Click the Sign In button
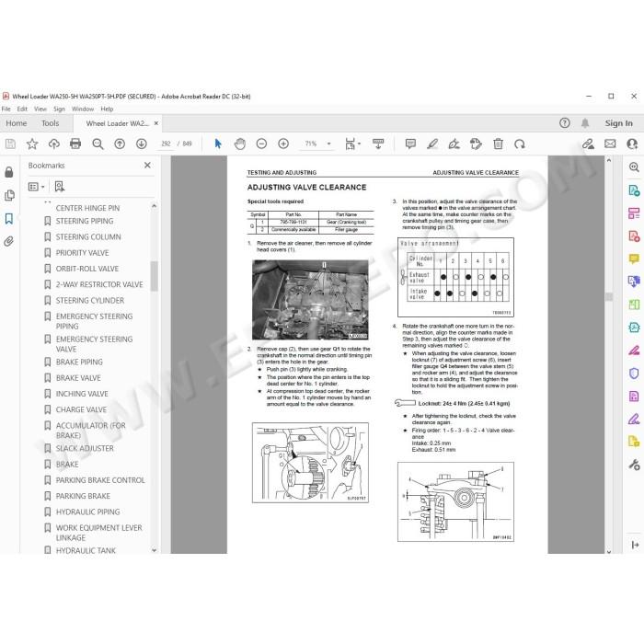644x644 pixels. [x=618, y=123]
